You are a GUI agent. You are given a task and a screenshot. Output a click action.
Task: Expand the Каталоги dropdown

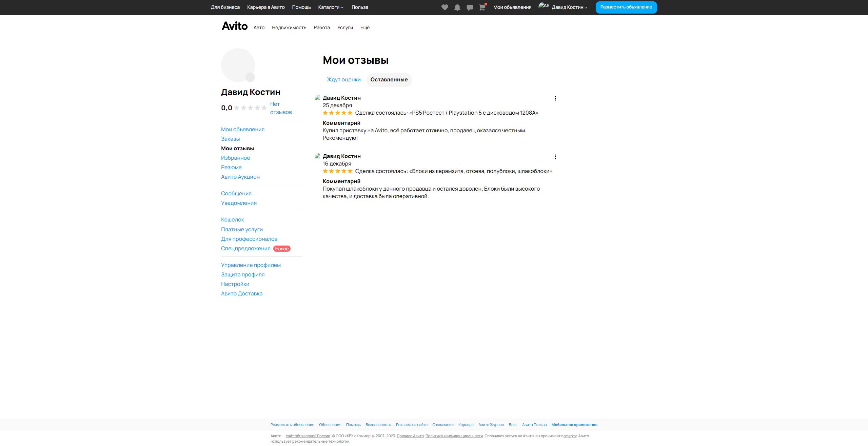(331, 7)
